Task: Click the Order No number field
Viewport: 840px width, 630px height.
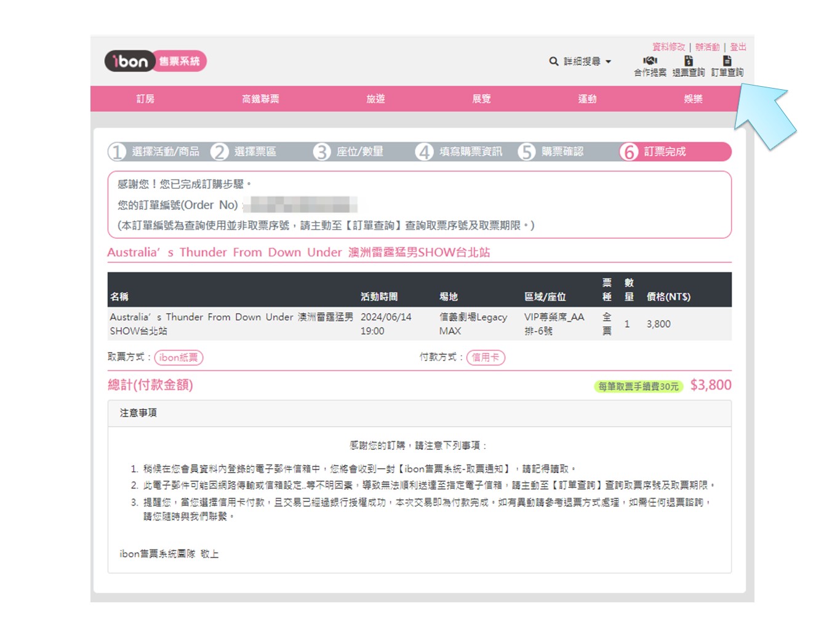Action: [300, 204]
